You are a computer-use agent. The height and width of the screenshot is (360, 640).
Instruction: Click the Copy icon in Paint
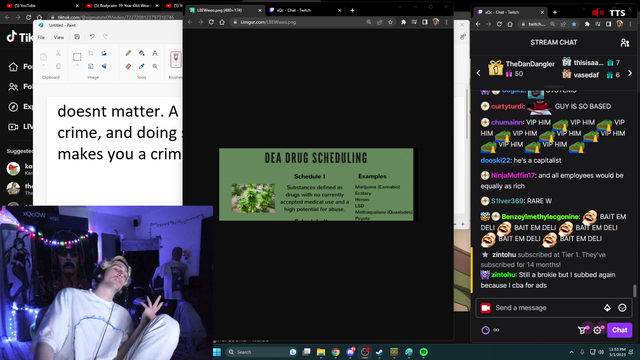58,66
